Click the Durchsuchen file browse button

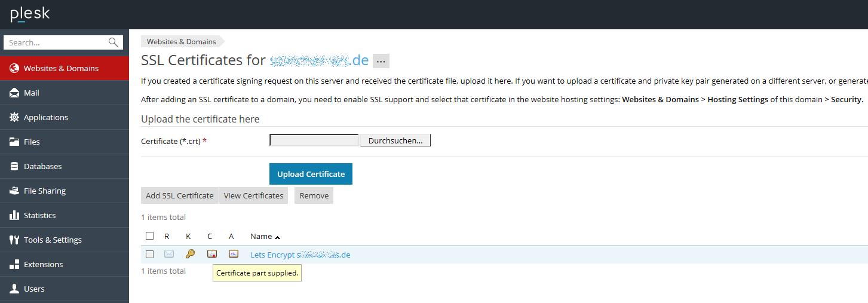[x=395, y=140]
